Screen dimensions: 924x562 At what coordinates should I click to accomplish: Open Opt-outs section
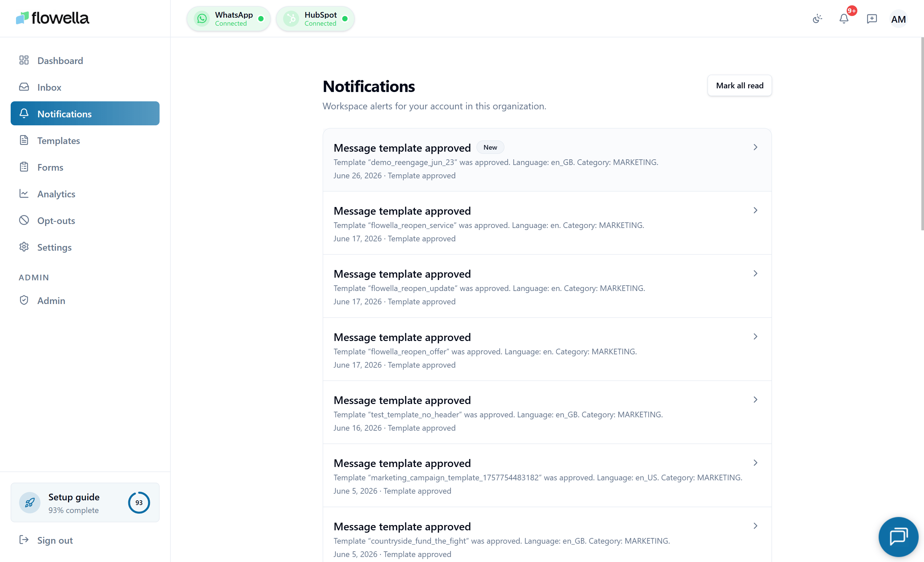(85, 220)
